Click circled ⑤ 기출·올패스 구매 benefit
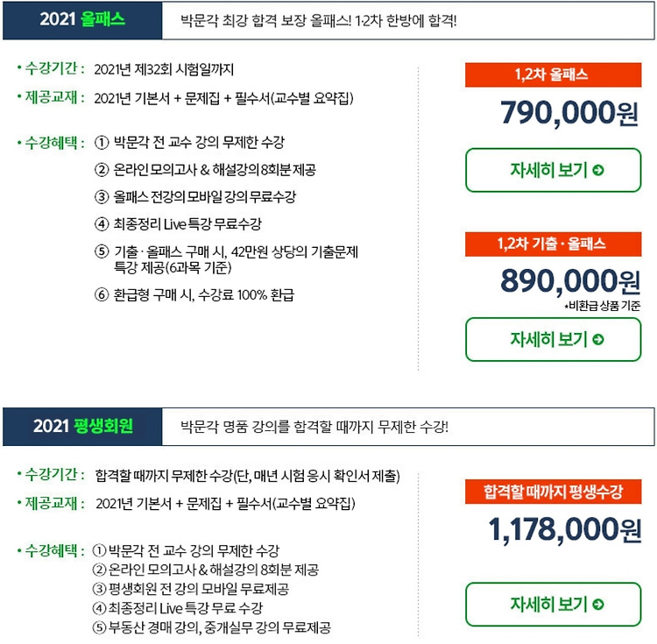 click(x=226, y=259)
